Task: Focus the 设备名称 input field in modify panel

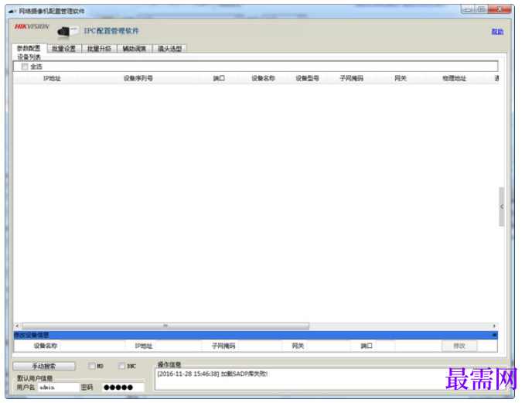Action: tap(93, 346)
